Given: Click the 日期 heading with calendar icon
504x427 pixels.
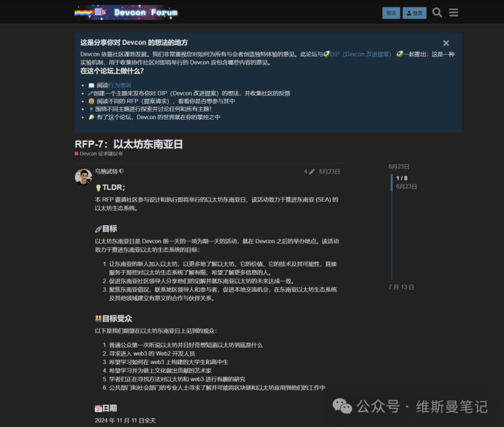Looking at the screenshot, I should (106, 408).
